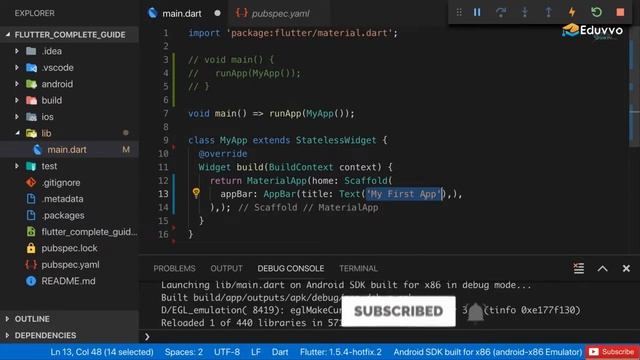Click the Dart icon on main.dart tab
Image resolution: width=640 pixels, height=360 pixels.
pos(153,13)
